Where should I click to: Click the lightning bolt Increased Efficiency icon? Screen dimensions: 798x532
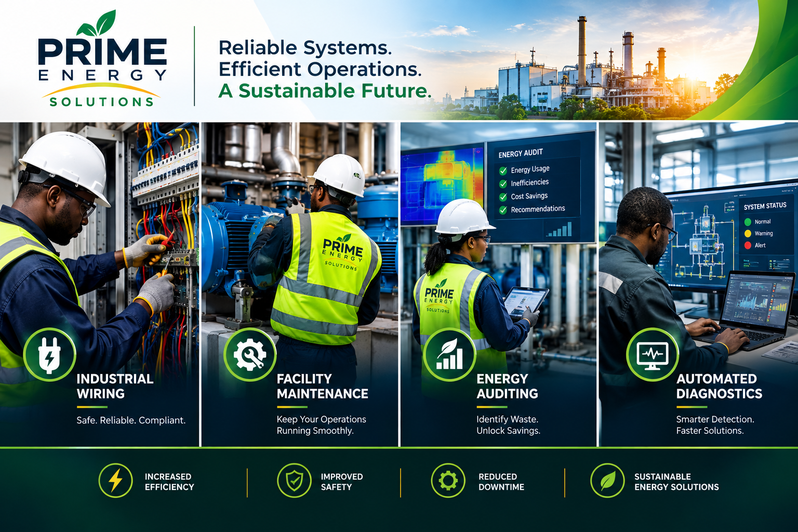[x=116, y=481]
